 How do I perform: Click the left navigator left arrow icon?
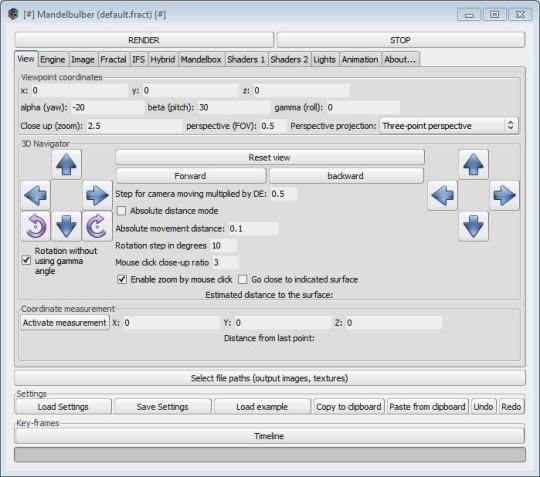click(x=36, y=195)
